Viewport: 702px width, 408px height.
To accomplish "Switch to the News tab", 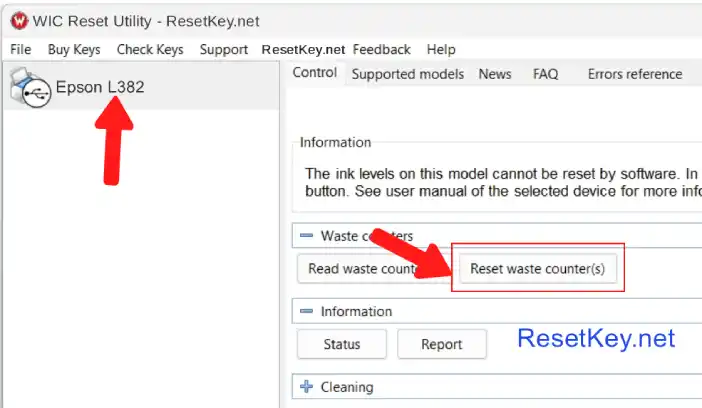I will [494, 74].
